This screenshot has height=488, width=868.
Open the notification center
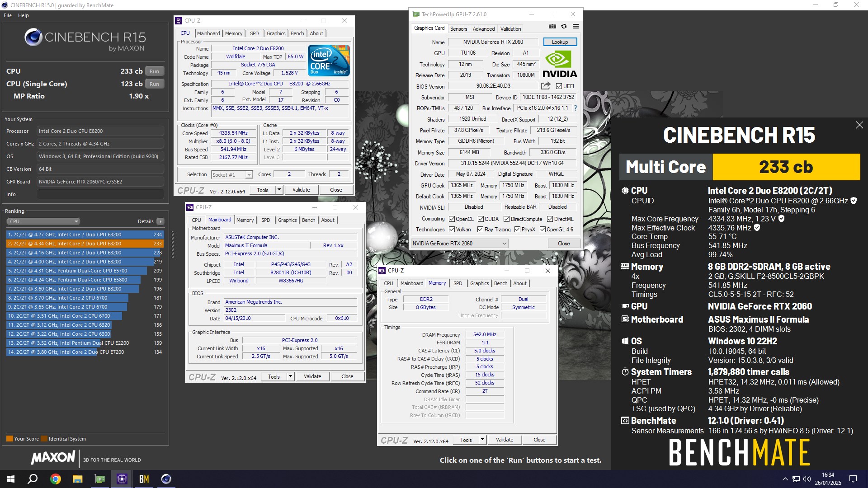[853, 479]
